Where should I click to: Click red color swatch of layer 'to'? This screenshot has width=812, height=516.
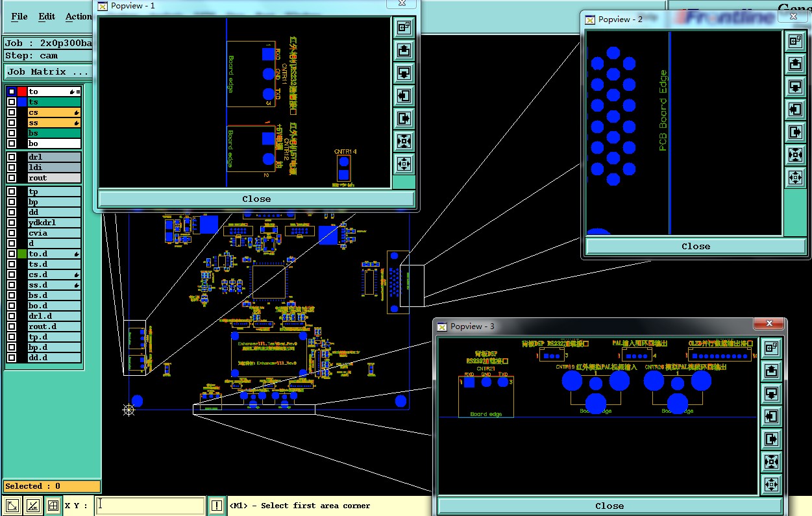[22, 92]
